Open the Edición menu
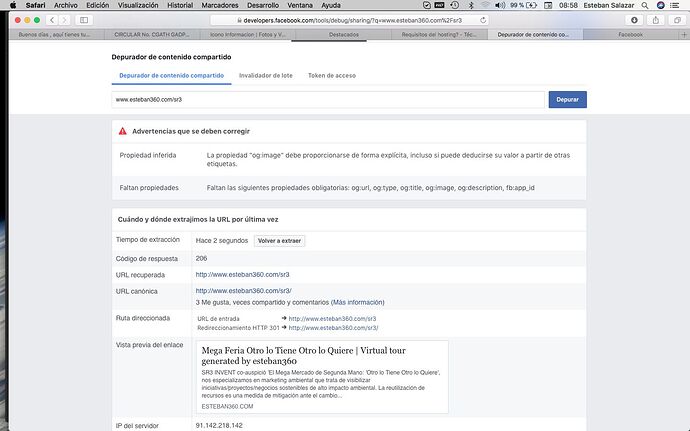Image resolution: width=690 pixels, height=431 pixels. click(x=98, y=5)
